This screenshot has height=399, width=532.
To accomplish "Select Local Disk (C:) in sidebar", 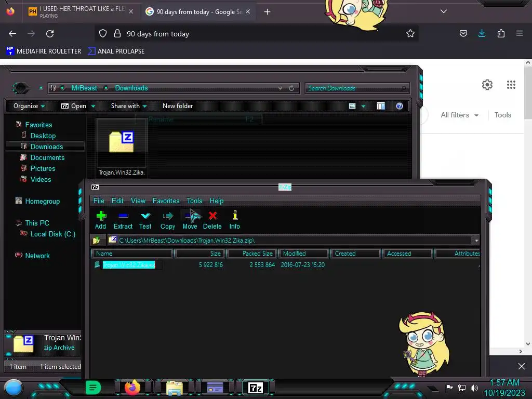I will [52, 234].
